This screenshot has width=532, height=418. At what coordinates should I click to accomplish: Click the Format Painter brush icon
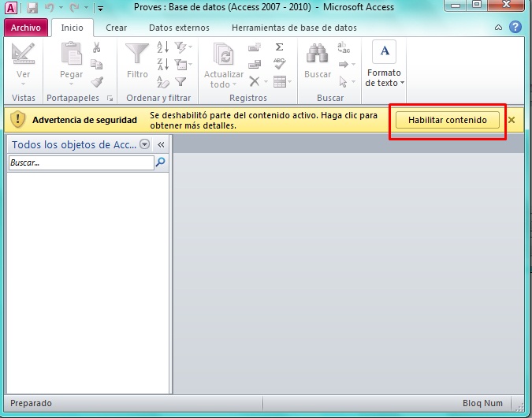(x=97, y=82)
